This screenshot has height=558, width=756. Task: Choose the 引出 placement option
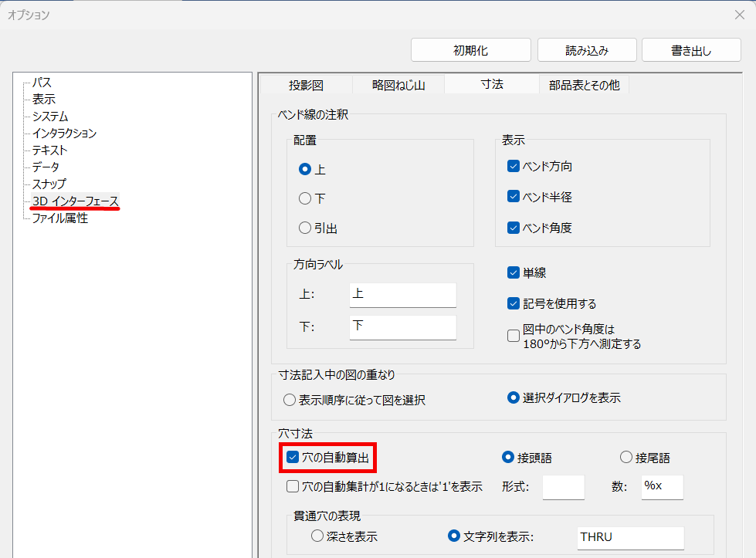click(x=305, y=228)
